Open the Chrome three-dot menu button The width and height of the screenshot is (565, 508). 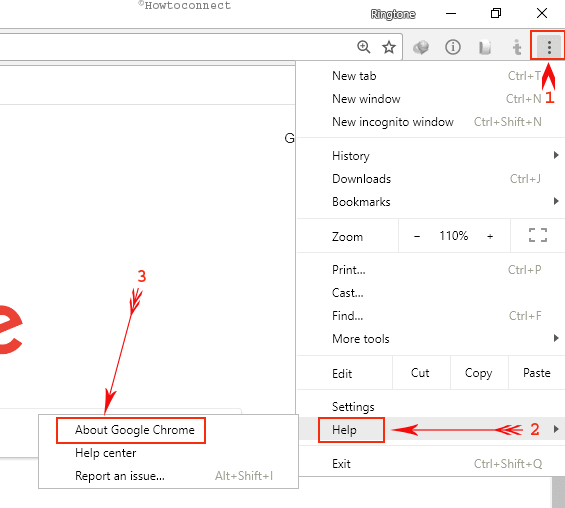pos(548,47)
